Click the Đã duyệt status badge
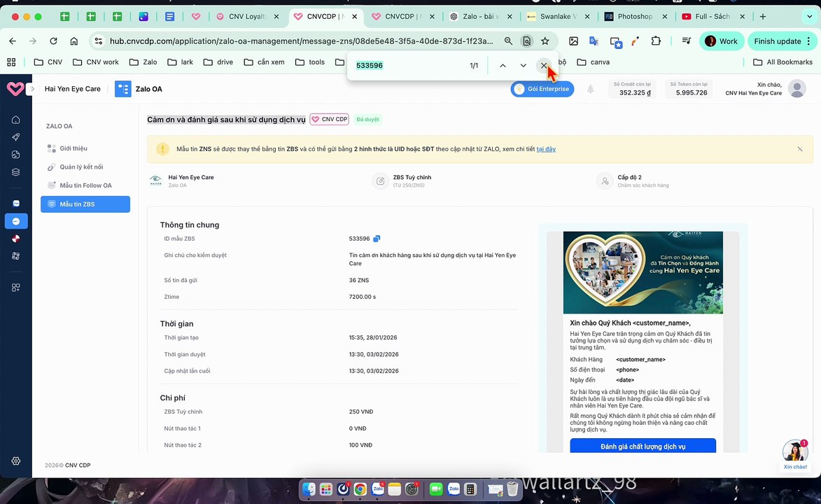 (x=367, y=120)
